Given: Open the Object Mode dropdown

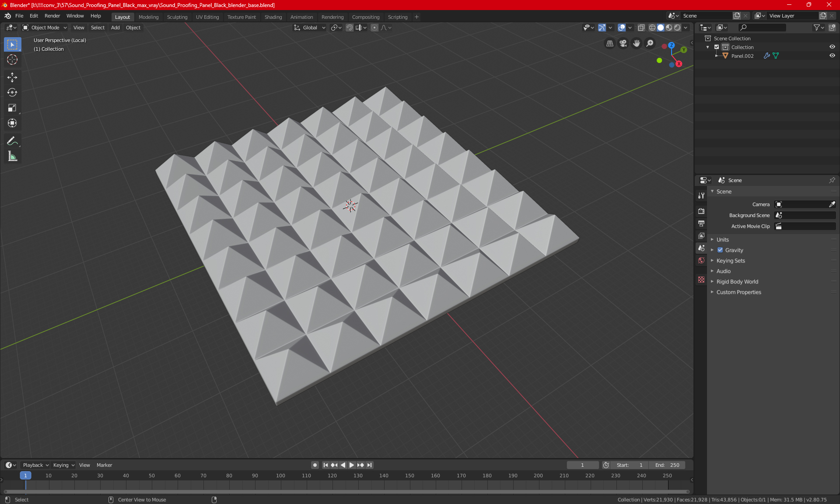Looking at the screenshot, I should tap(45, 28).
